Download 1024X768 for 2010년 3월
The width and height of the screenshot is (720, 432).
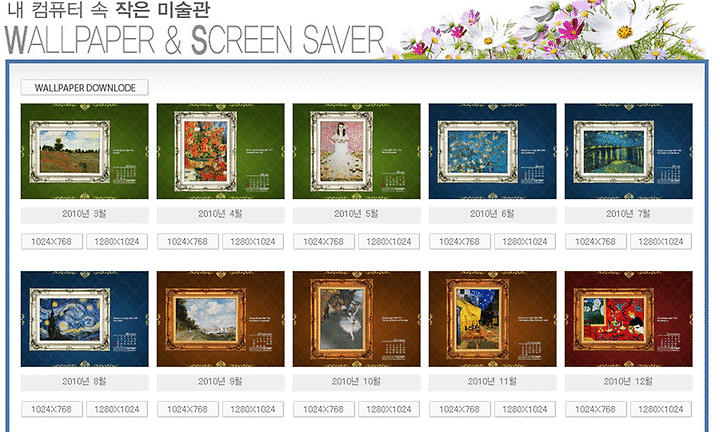tap(52, 241)
